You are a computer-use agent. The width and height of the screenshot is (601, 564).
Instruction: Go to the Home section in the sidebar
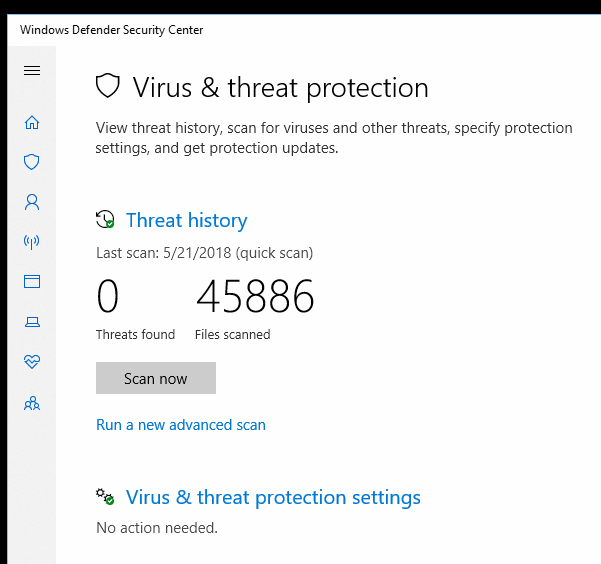pyautogui.click(x=32, y=123)
